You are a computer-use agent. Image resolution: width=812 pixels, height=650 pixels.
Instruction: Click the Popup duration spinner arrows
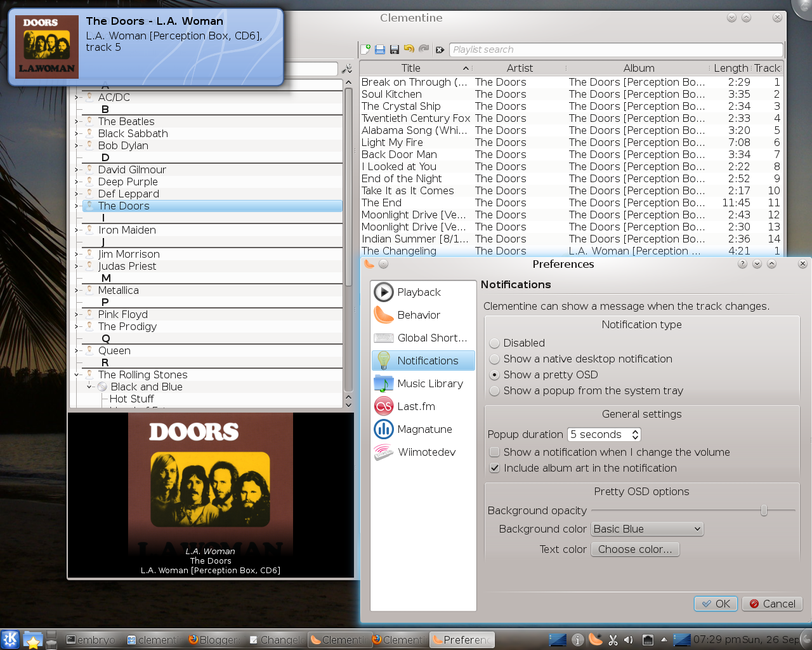(x=636, y=434)
